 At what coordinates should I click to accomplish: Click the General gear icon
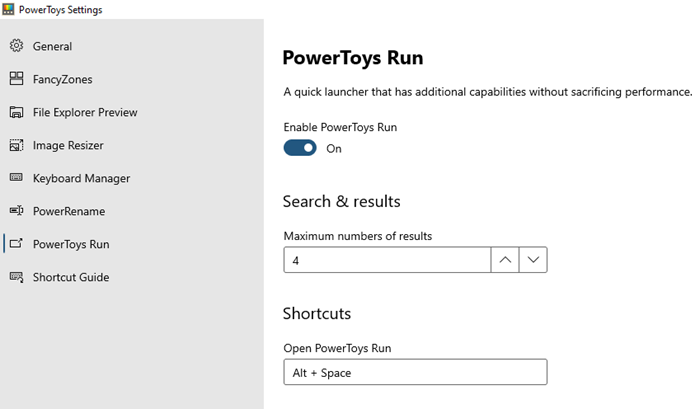click(16, 46)
